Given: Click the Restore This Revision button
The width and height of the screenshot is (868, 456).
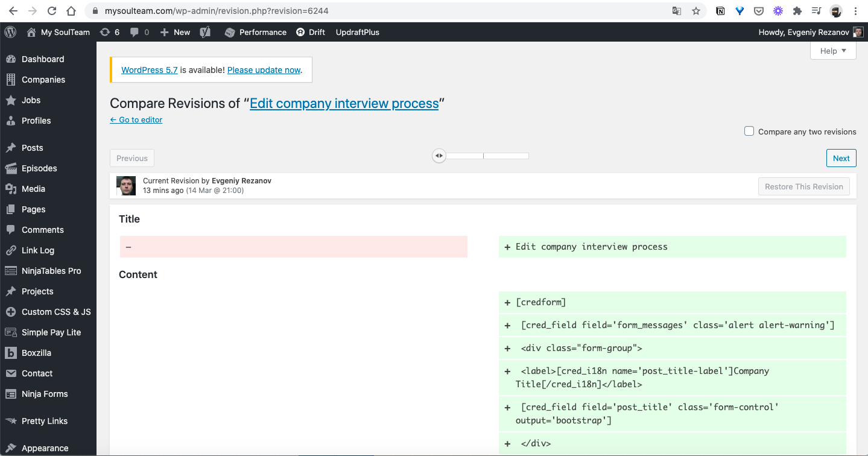Looking at the screenshot, I should (804, 186).
